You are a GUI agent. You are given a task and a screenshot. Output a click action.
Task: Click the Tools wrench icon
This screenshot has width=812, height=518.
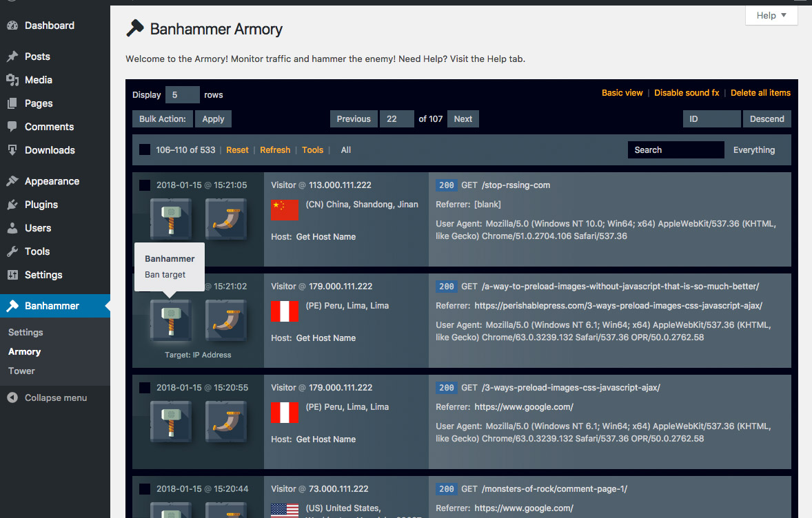(x=12, y=251)
